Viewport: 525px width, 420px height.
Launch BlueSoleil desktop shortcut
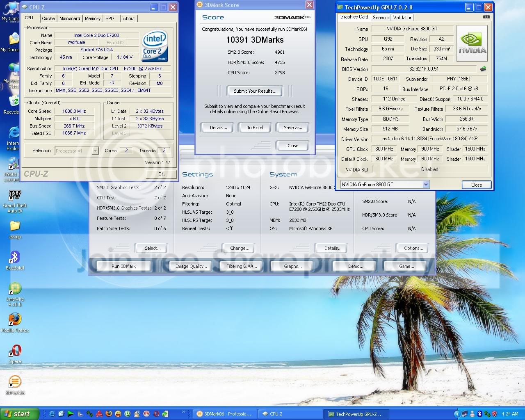click(15, 260)
